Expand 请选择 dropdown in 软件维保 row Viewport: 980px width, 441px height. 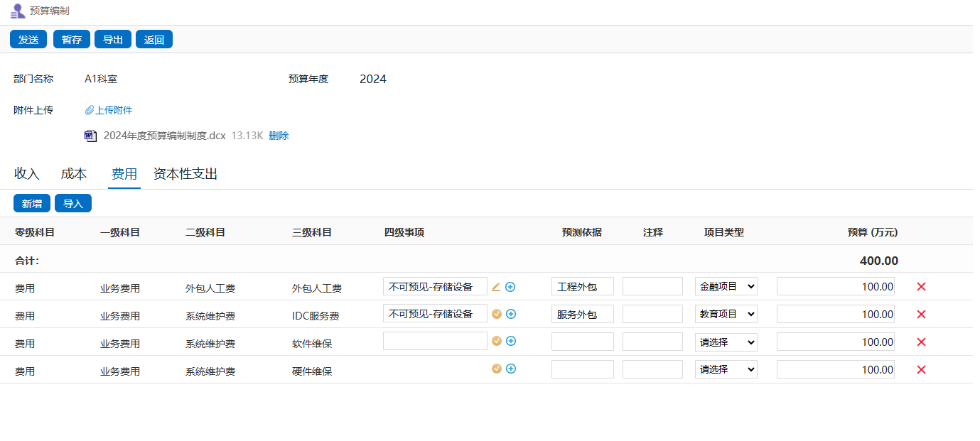coord(726,342)
